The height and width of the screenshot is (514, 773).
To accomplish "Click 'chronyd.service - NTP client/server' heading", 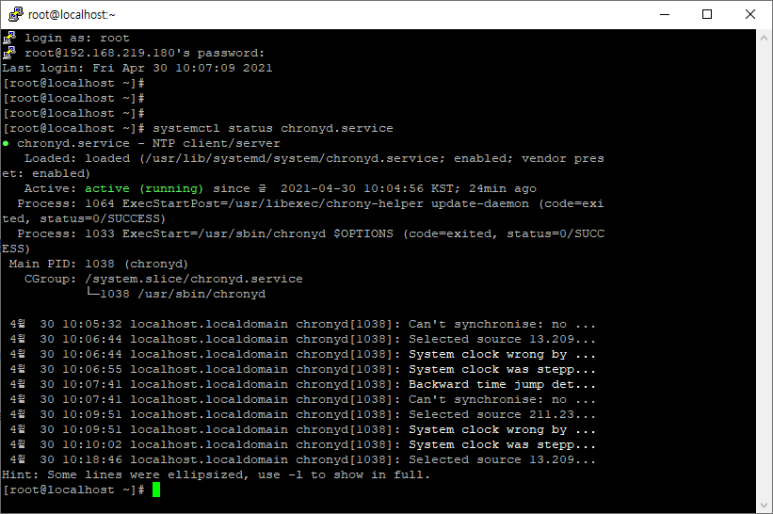I will (x=148, y=143).
